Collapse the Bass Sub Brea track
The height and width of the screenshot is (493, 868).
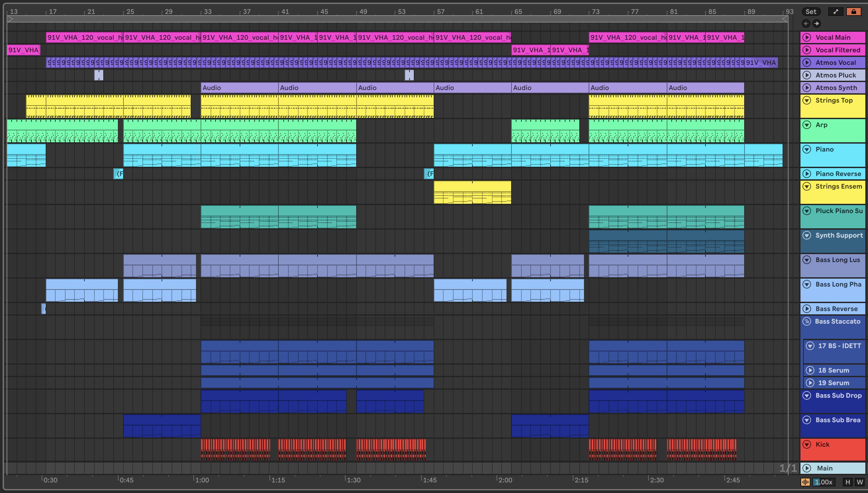coord(807,420)
